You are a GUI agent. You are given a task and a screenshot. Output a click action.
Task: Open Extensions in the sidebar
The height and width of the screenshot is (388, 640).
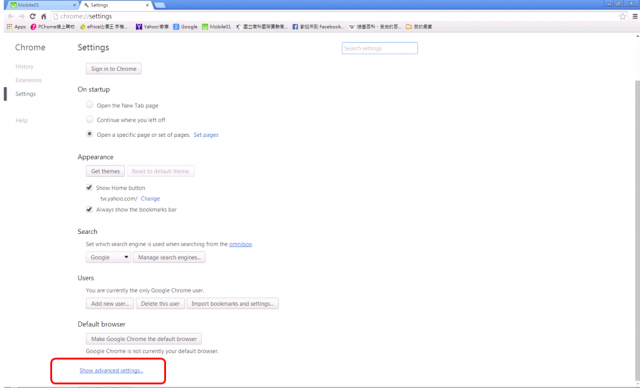[x=29, y=80]
